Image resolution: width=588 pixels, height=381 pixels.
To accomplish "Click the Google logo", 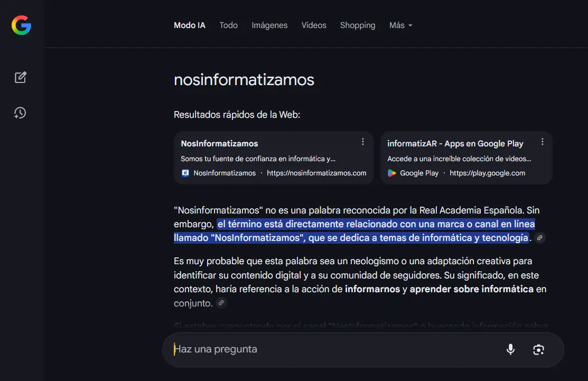I will pos(21,25).
